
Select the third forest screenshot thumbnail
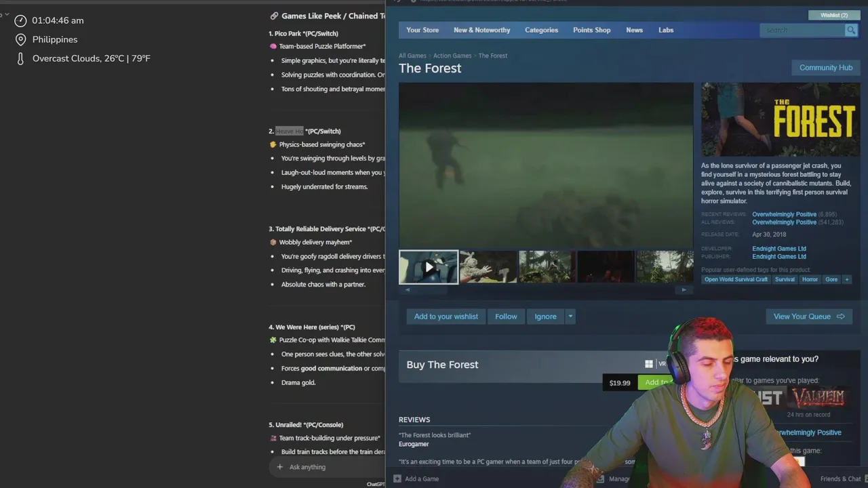click(x=547, y=267)
